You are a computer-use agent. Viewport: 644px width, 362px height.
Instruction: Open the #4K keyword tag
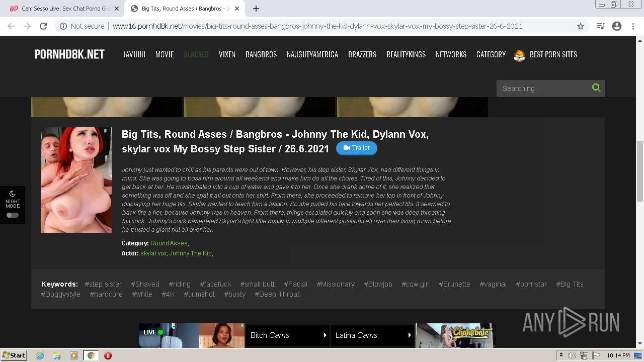tap(168, 294)
